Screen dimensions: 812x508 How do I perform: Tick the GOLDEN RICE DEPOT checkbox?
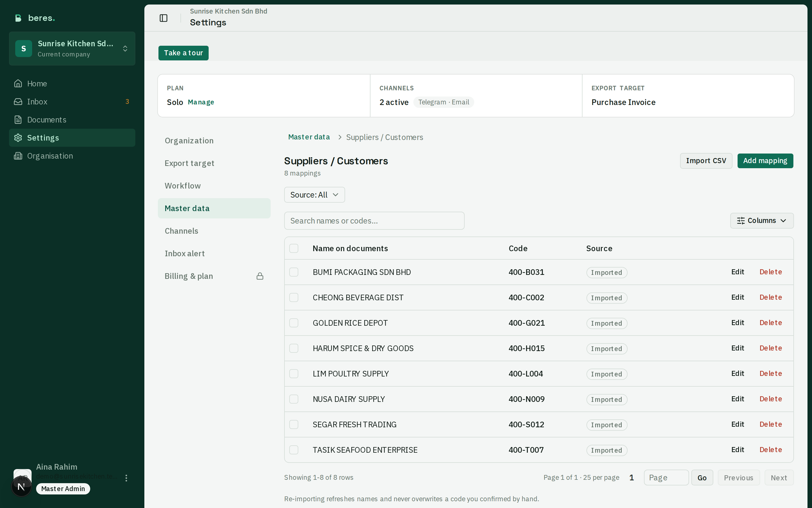click(294, 323)
